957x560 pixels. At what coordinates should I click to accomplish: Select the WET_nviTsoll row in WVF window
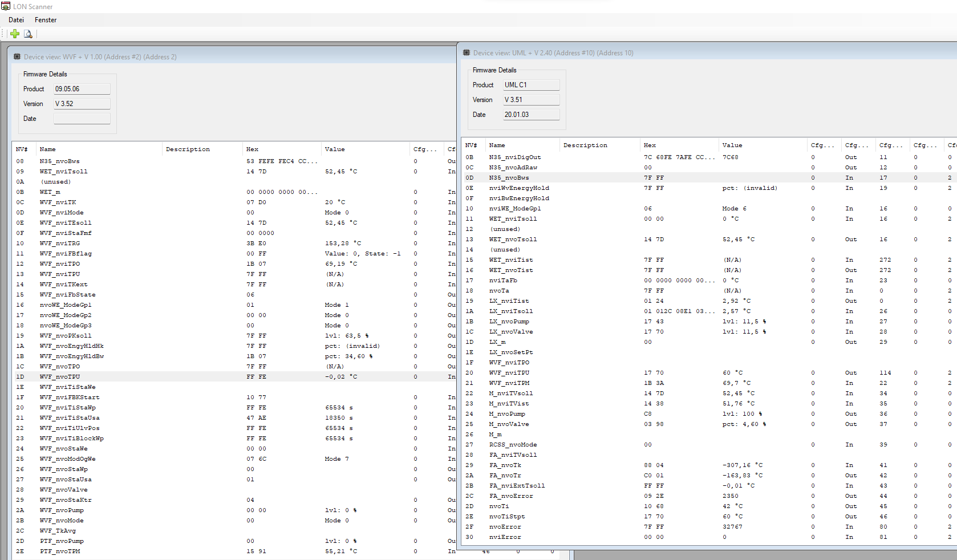click(x=235, y=172)
